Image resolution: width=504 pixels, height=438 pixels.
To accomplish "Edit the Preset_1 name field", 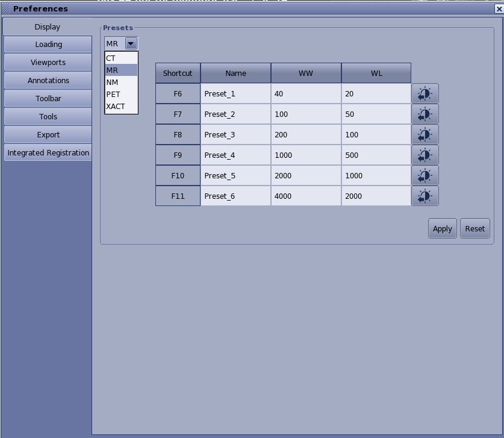I will coord(235,94).
